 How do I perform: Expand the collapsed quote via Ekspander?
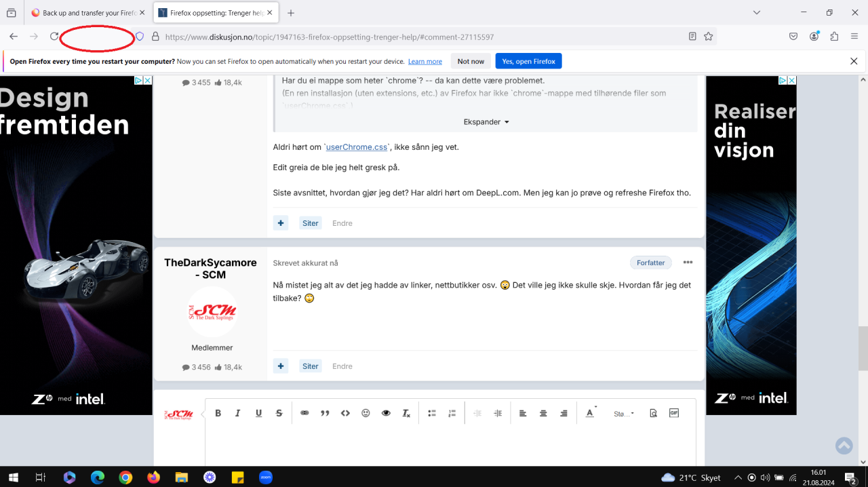coord(486,122)
